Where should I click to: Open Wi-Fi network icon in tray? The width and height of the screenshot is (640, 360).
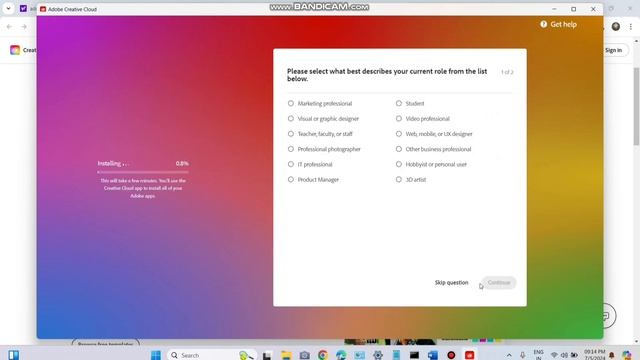[554, 355]
